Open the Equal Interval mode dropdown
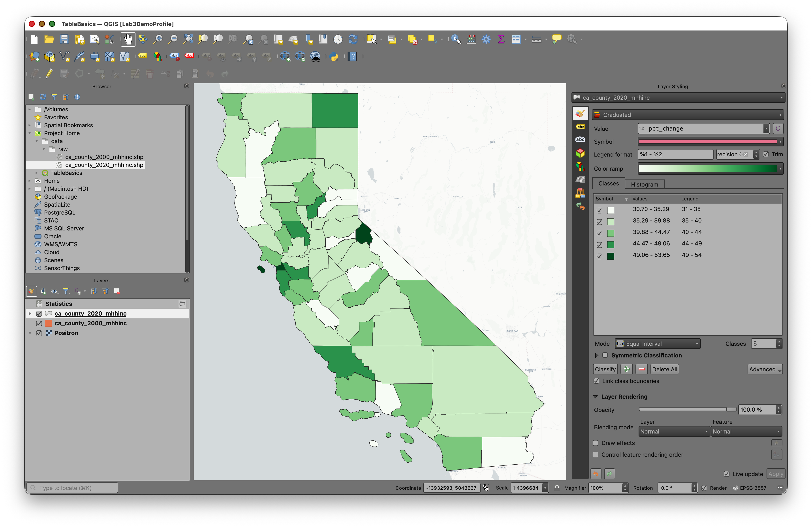This screenshot has width=812, height=527. (x=658, y=344)
